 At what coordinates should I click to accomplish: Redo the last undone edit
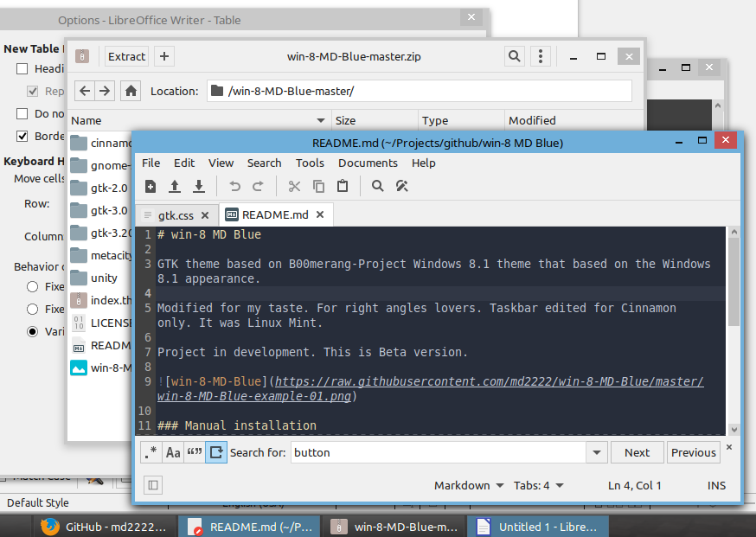[259, 186]
